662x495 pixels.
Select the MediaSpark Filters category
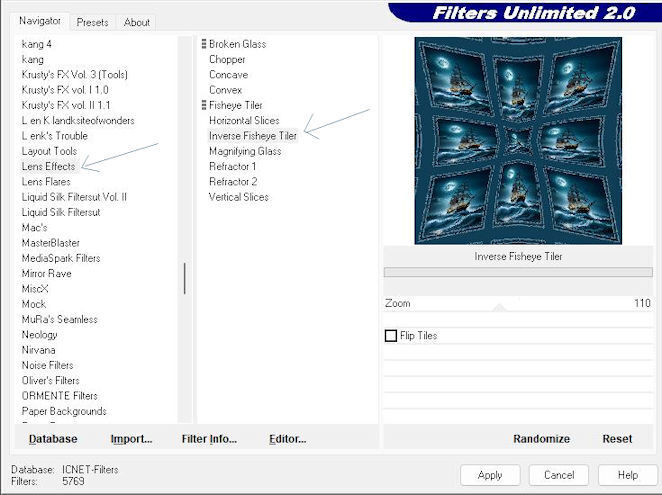tap(61, 258)
